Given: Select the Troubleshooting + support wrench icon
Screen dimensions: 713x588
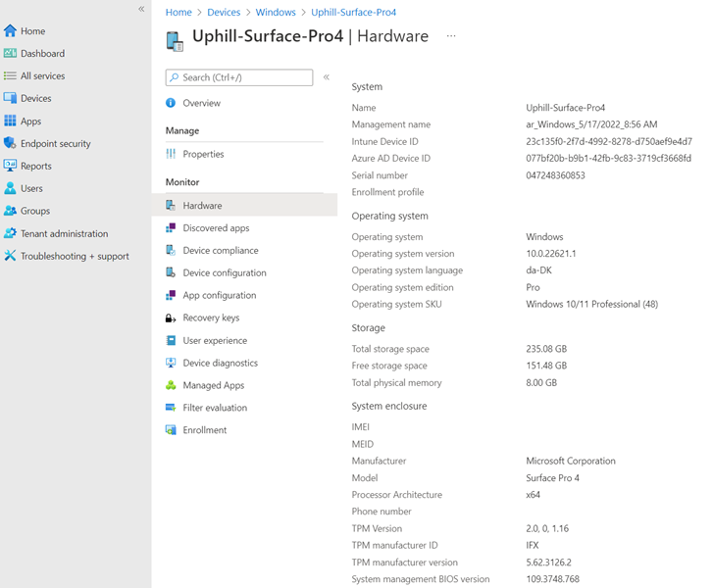Looking at the screenshot, I should point(10,257).
